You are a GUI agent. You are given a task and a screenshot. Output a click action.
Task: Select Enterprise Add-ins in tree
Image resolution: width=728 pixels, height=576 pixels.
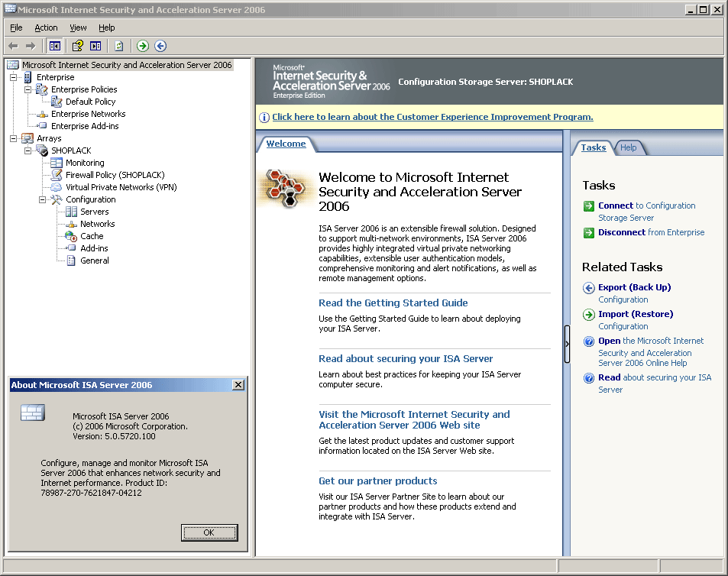pos(85,126)
